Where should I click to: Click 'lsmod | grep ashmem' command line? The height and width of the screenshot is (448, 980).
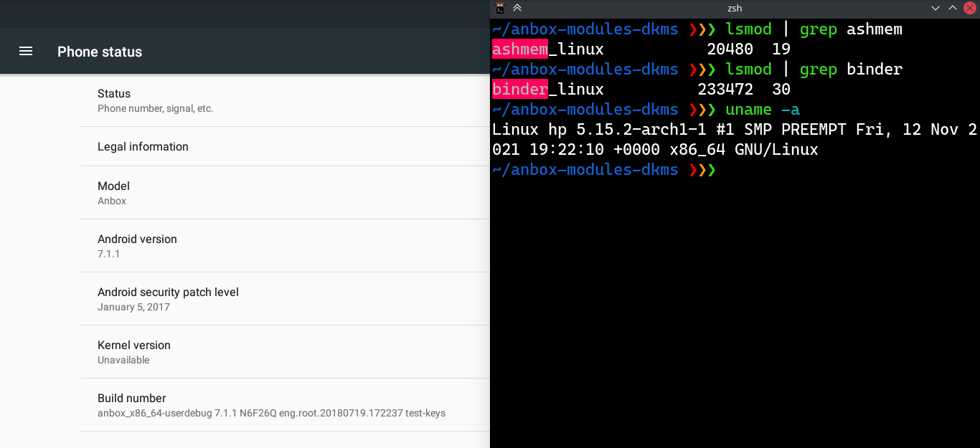[x=814, y=29]
